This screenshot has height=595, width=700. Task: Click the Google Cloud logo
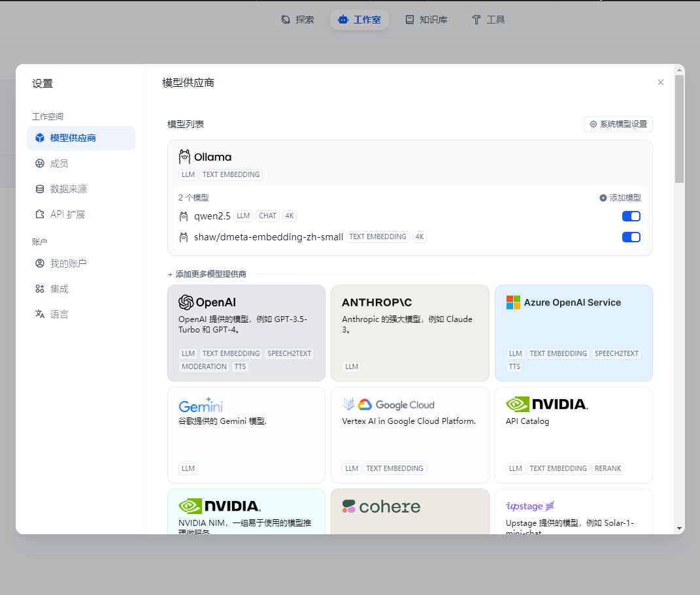pyautogui.click(x=388, y=404)
